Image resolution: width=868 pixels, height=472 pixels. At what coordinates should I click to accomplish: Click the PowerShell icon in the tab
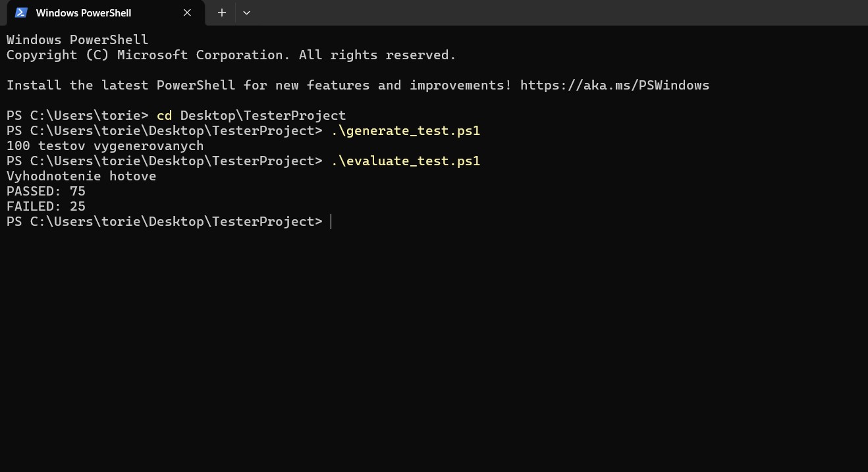[21, 13]
